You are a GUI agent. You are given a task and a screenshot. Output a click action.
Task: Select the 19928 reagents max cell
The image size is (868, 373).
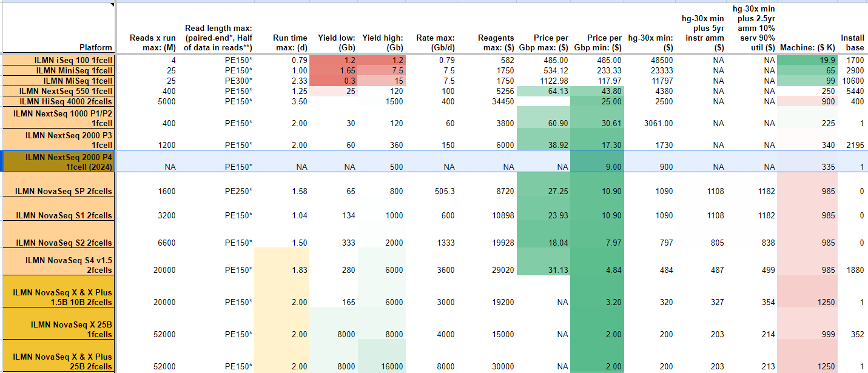(x=486, y=234)
